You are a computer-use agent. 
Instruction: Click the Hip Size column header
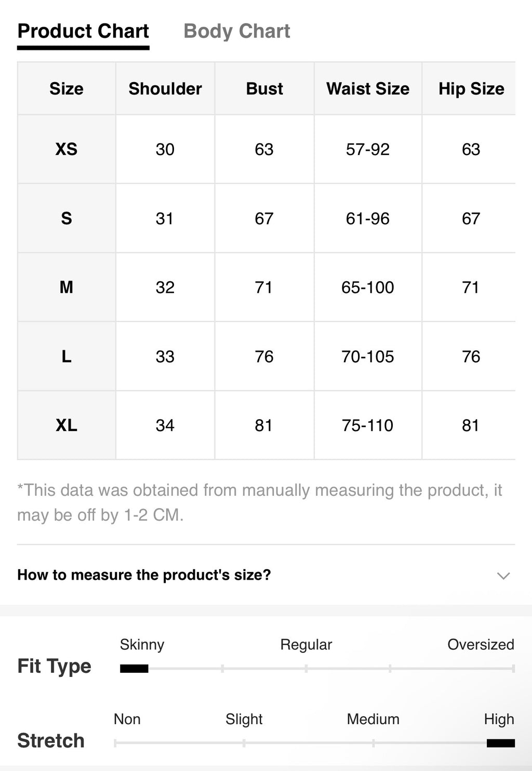pyautogui.click(x=471, y=88)
